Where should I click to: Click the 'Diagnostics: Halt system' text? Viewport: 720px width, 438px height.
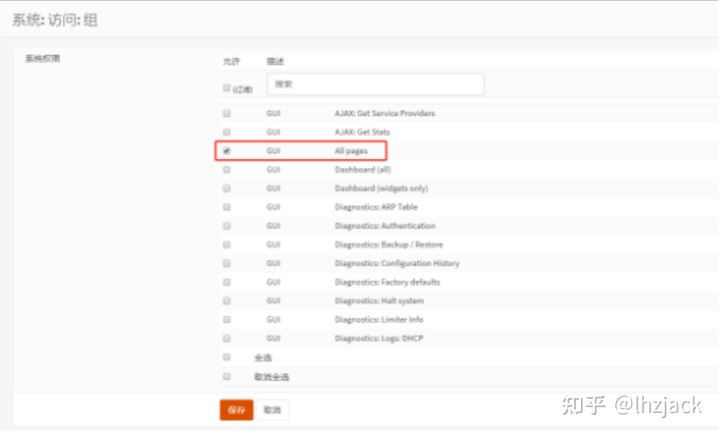(x=379, y=301)
